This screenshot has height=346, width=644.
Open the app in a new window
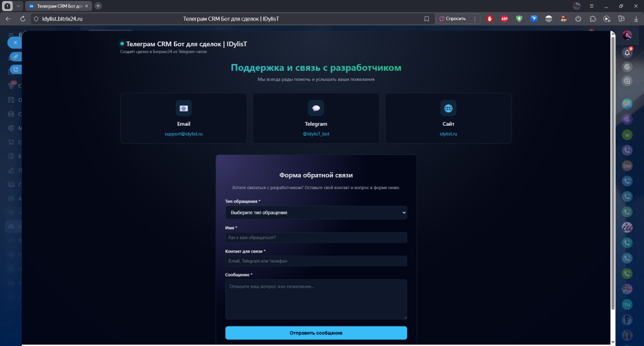click(x=16, y=69)
